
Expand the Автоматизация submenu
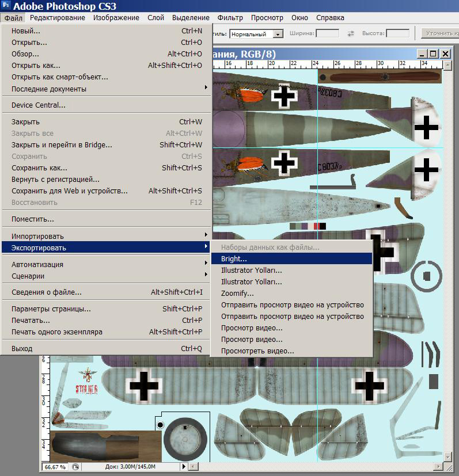coord(107,265)
